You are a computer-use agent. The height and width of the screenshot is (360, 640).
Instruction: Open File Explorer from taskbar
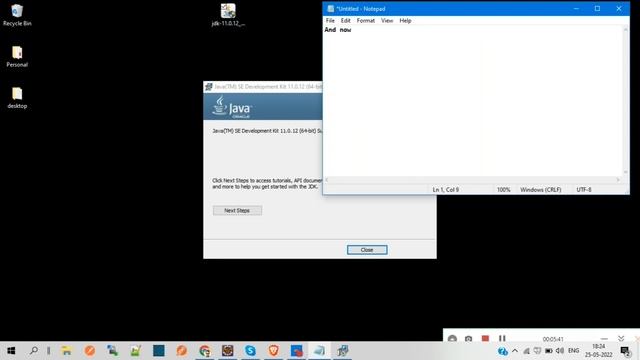tap(67, 351)
